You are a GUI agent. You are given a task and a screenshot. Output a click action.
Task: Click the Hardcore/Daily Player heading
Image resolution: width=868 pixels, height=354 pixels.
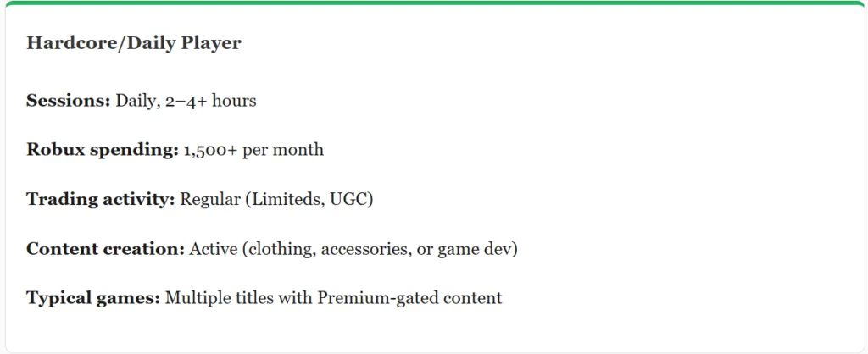(x=133, y=43)
